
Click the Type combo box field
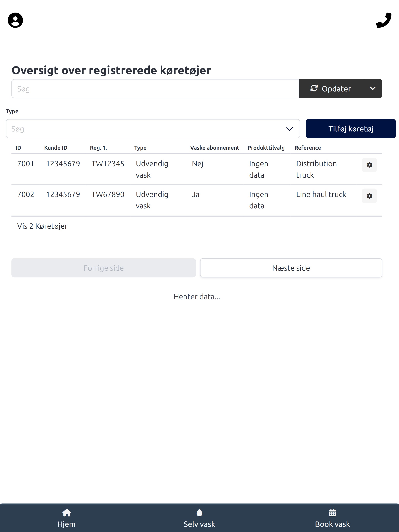(x=153, y=129)
